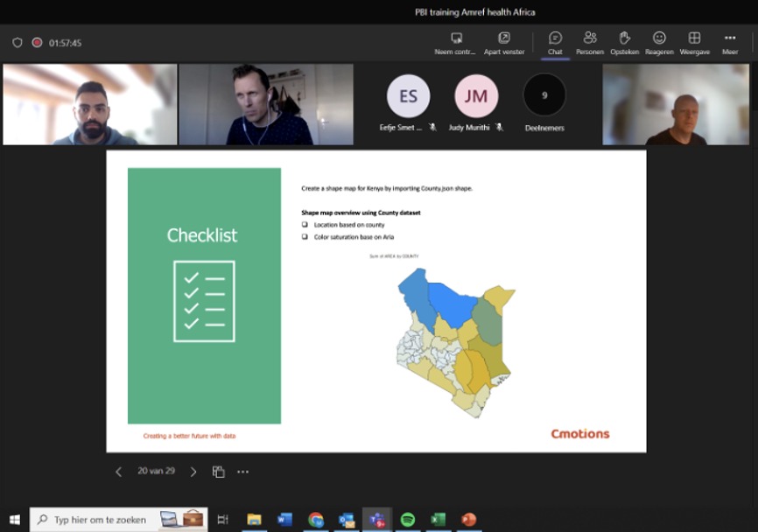
Task: Raise hand with Opsteken button
Action: (624, 42)
